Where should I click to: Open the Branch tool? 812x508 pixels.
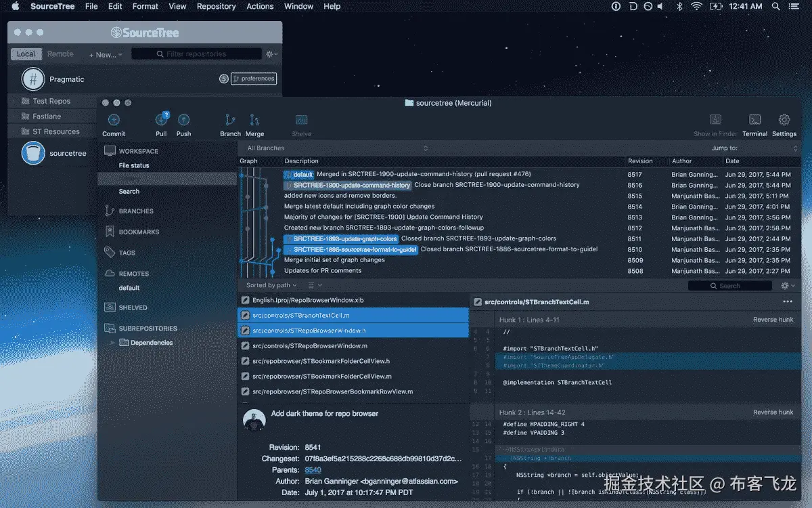pyautogui.click(x=230, y=120)
